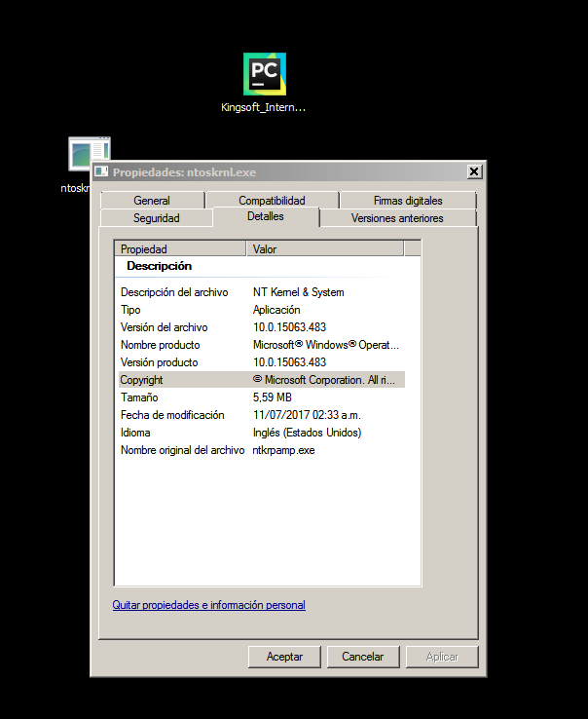Click Quitar propiedades e información personal link
This screenshot has height=719, width=588.
tap(208, 605)
